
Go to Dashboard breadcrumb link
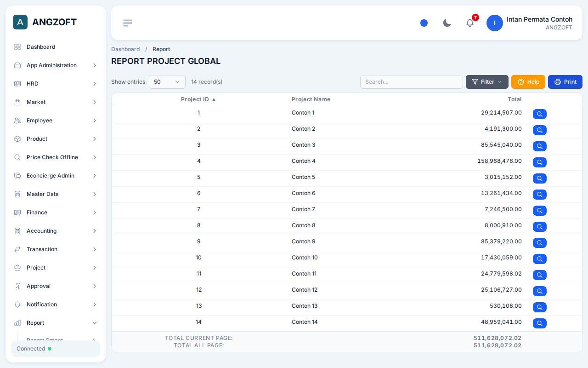click(x=125, y=49)
